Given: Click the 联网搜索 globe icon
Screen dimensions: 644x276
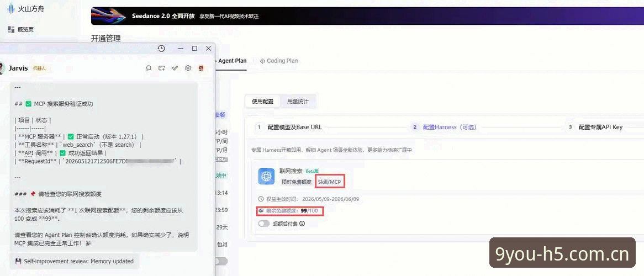Looking at the screenshot, I should pos(266,176).
